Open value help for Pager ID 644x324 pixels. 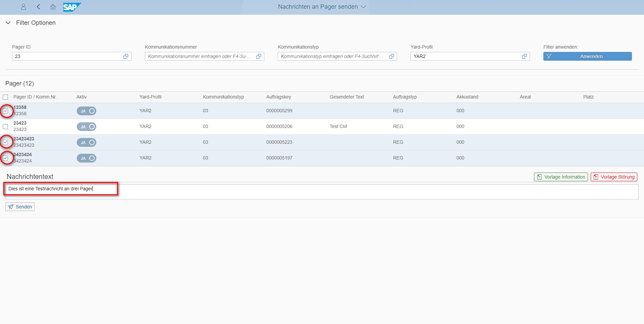click(126, 56)
